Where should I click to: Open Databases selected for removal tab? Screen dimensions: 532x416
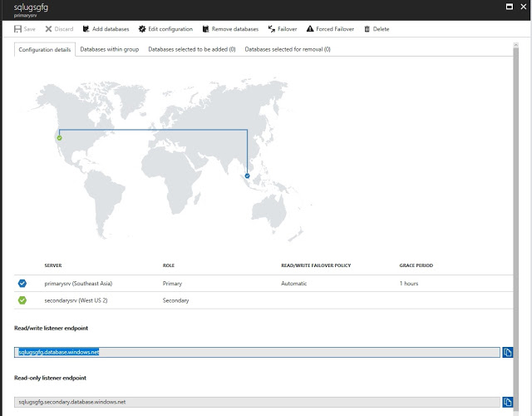coord(288,49)
